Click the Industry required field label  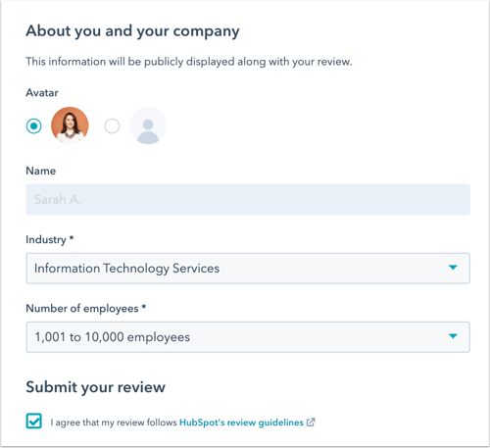(x=50, y=240)
